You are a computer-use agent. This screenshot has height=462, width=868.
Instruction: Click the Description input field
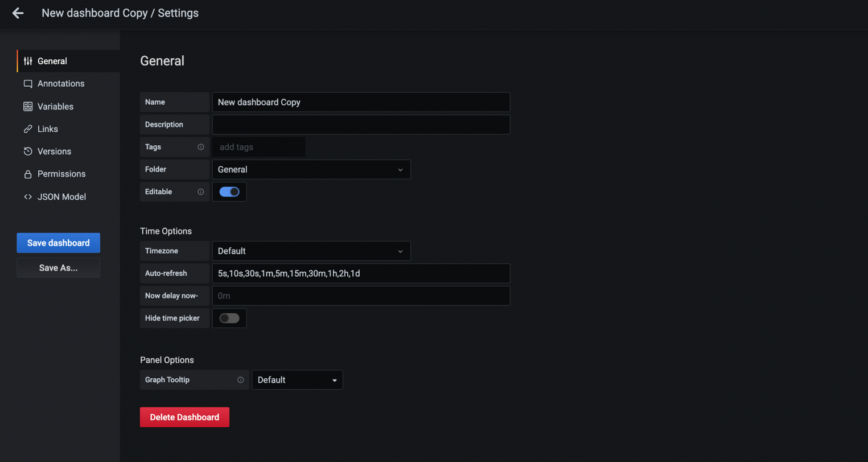(361, 125)
